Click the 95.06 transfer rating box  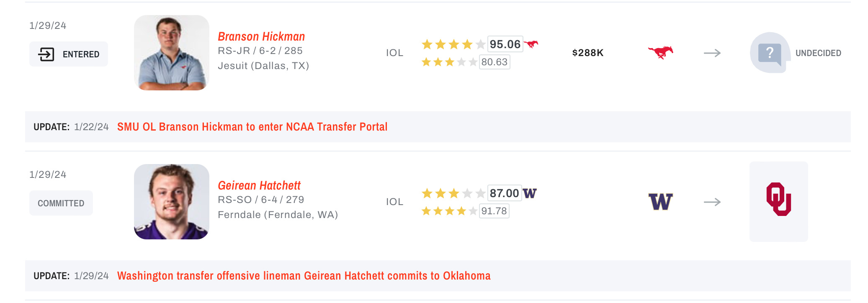(505, 44)
